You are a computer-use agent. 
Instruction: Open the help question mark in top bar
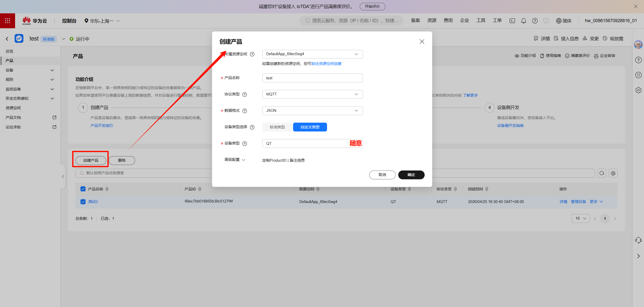coord(535,21)
